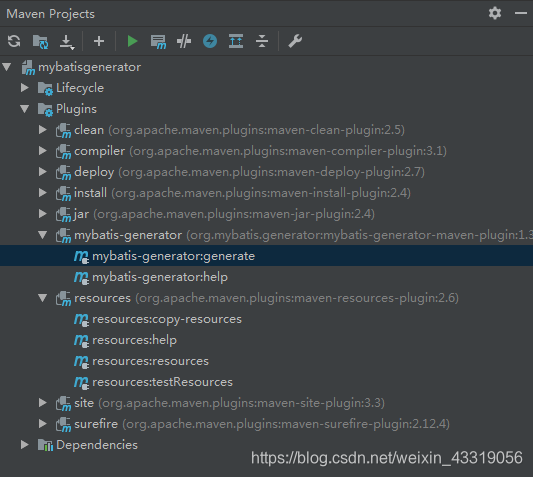Viewport: 533px width, 477px height.
Task: Expand the Dependencies node
Action: (x=24, y=445)
